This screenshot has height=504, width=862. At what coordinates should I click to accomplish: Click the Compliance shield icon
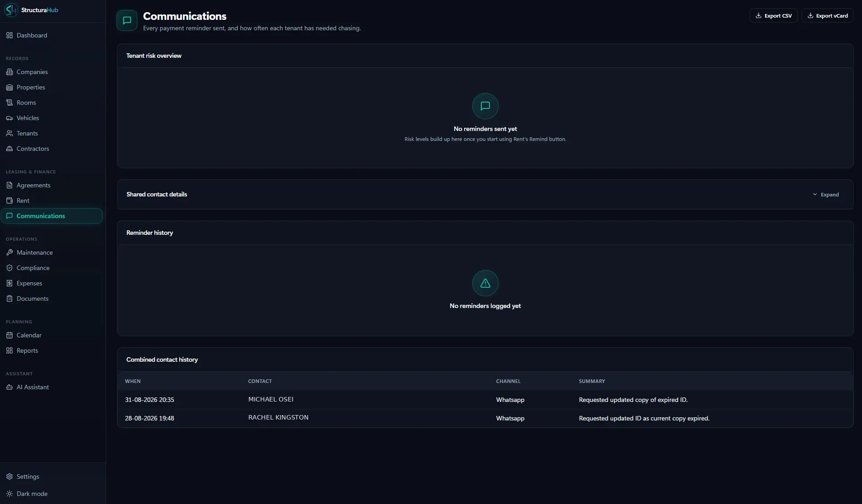point(9,268)
